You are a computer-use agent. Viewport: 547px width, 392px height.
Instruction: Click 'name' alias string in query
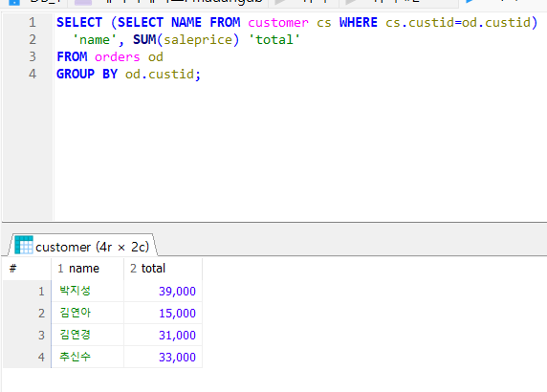(x=95, y=39)
